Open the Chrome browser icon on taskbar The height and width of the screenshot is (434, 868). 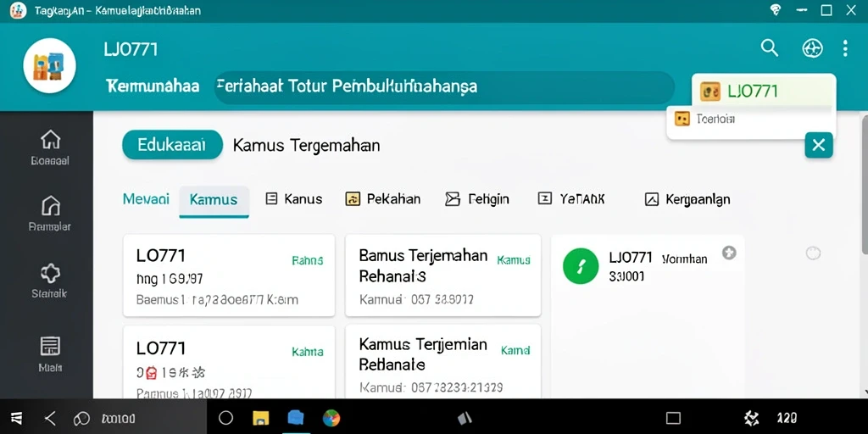[331, 418]
